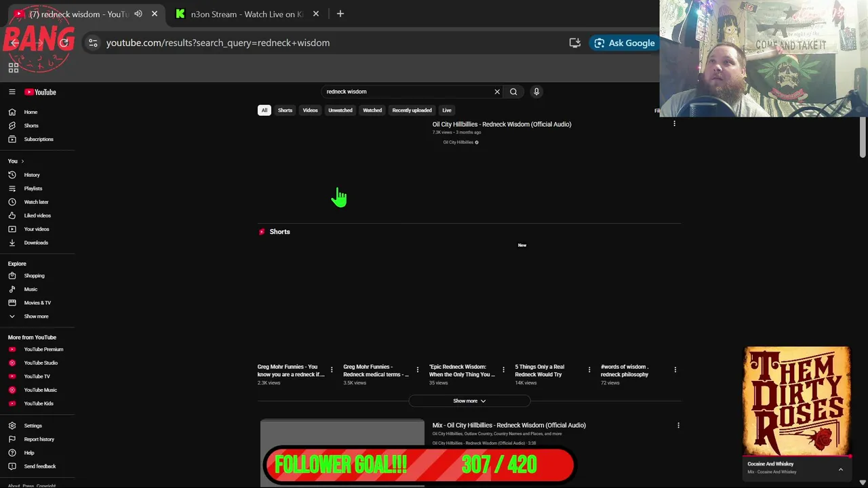Open Mix - Oil City Hillbillies title
868x488 pixels.
509,425
